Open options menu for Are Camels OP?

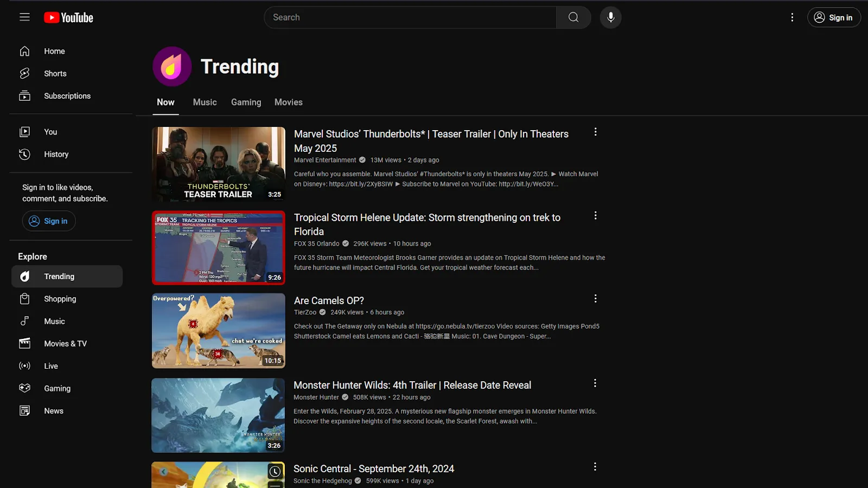(x=595, y=299)
